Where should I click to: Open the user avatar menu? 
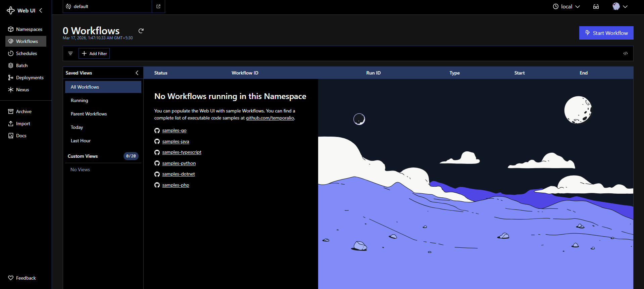(x=620, y=6)
